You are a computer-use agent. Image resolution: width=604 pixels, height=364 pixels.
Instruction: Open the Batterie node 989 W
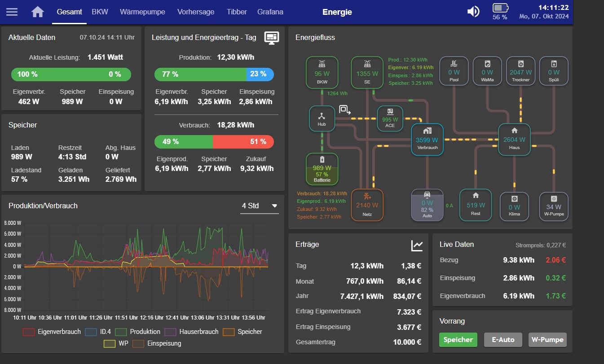322,169
